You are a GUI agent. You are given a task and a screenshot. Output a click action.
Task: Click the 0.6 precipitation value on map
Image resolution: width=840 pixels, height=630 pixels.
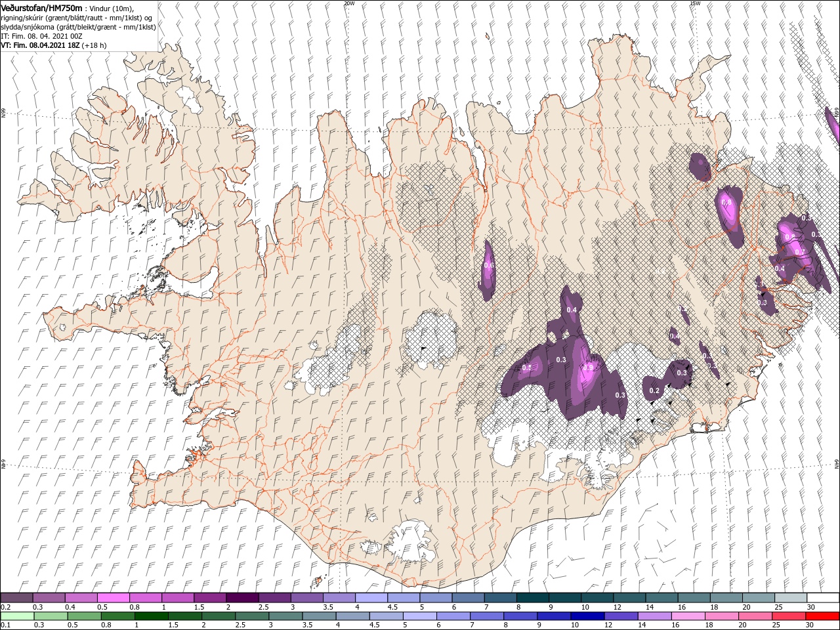(488, 266)
